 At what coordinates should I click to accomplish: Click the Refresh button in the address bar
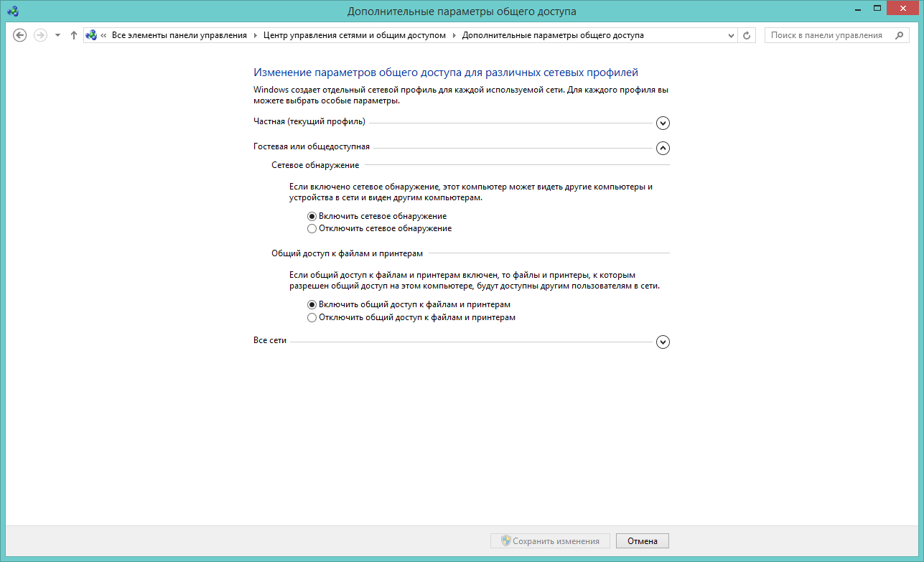tap(747, 35)
